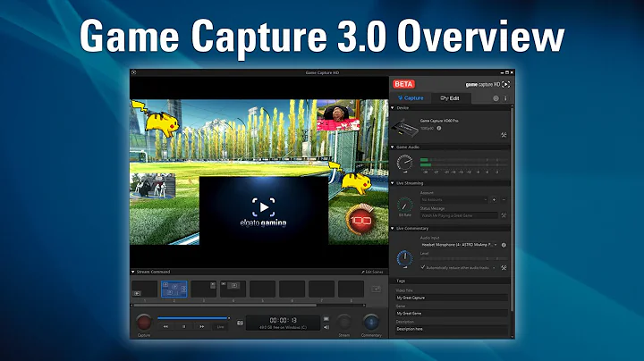The image size is (644, 361).
Task: Click the Game Capture HD60 Pro device image
Action: click(x=404, y=128)
